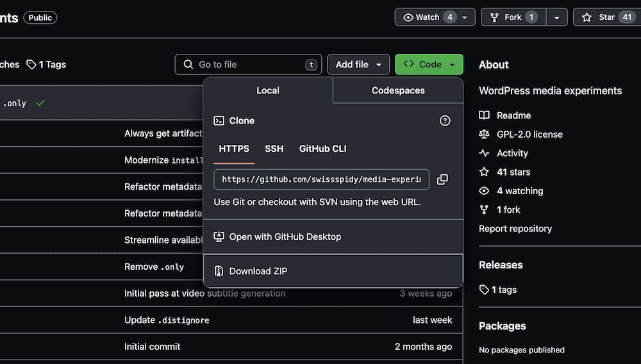Choose Open with GitHub Desktop

333,236
